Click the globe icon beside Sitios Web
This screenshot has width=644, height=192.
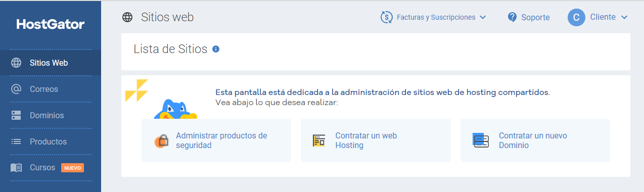tap(16, 63)
